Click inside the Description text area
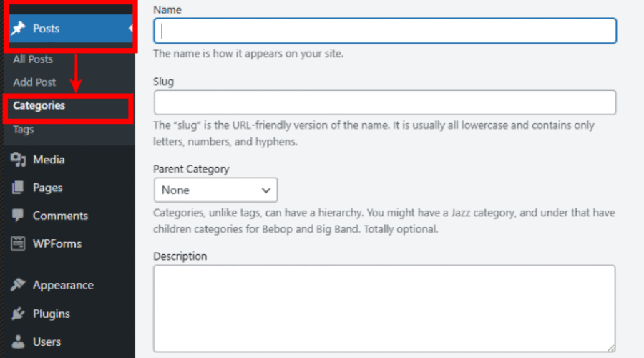The width and height of the screenshot is (644, 358). pyautogui.click(x=384, y=308)
